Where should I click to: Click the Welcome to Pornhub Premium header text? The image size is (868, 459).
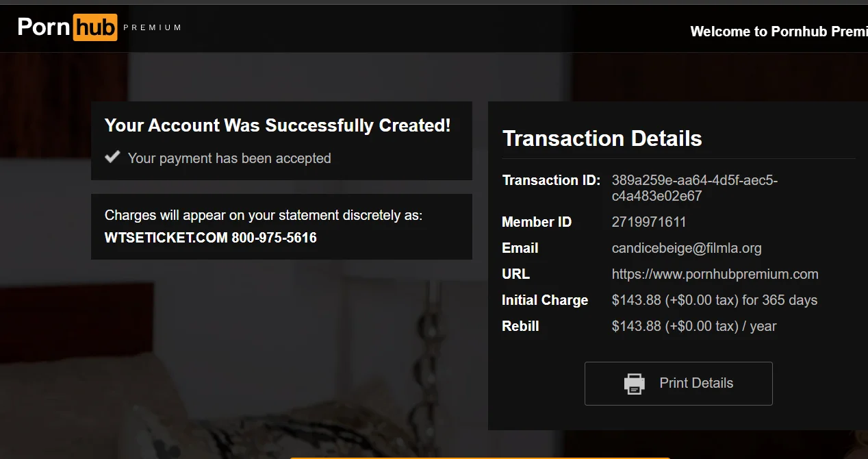point(779,32)
